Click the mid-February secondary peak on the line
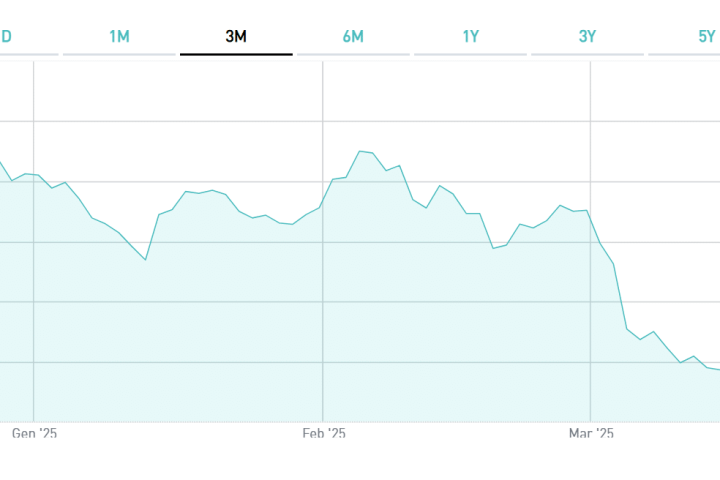The image size is (720, 480). point(440,186)
